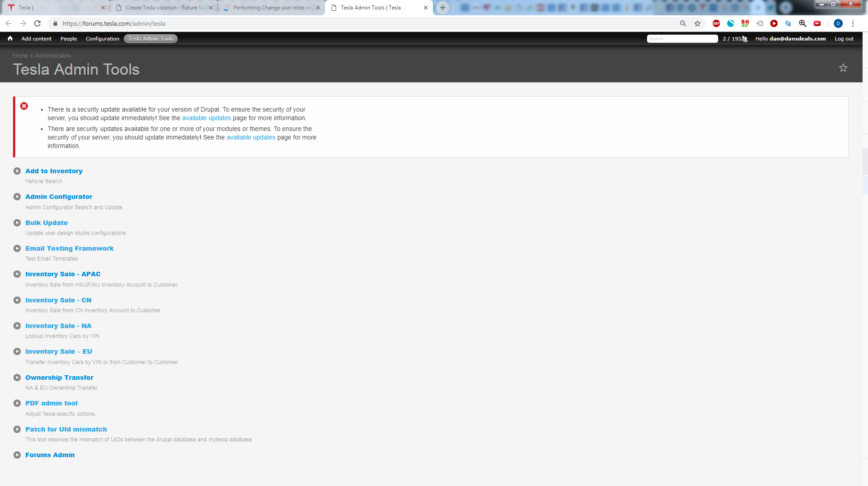Click the home icon in admin toolbar
This screenshot has height=486, width=868.
pyautogui.click(x=10, y=39)
